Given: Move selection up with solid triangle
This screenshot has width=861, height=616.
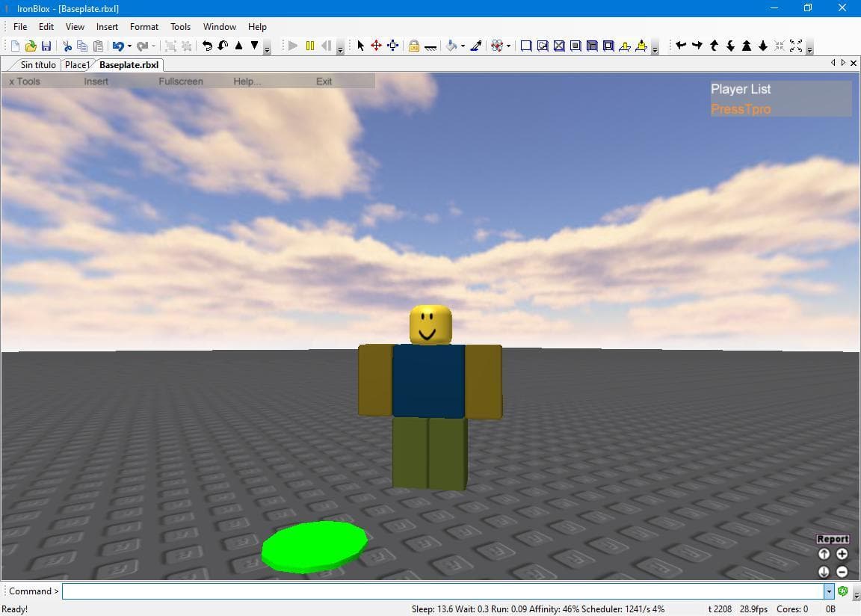Looking at the screenshot, I should pyautogui.click(x=238, y=46).
